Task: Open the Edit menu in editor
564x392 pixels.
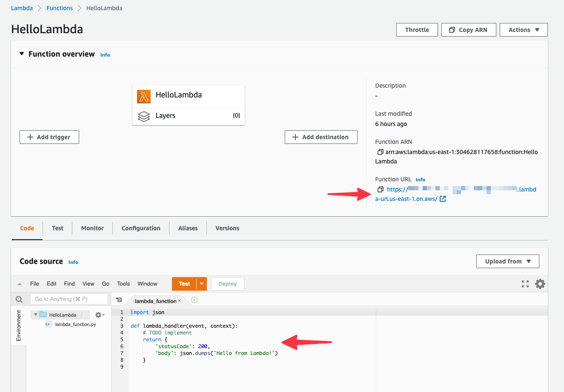Action: [52, 284]
